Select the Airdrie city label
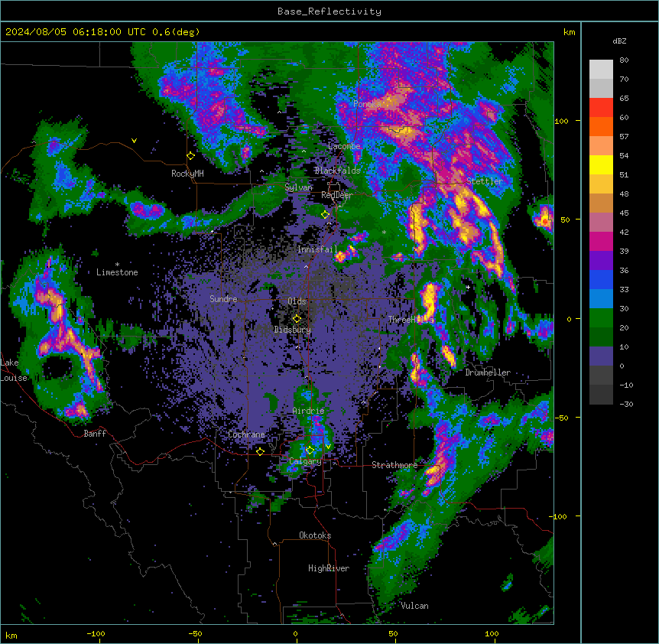The image size is (659, 644). (309, 411)
